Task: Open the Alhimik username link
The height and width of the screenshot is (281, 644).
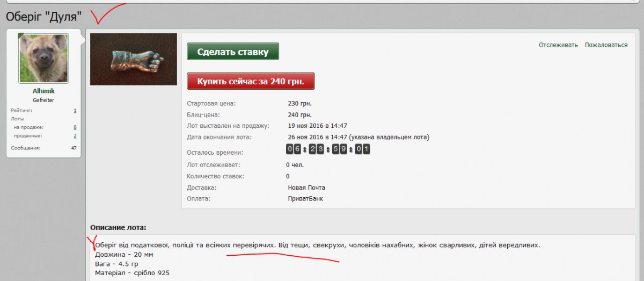Action: pos(43,91)
